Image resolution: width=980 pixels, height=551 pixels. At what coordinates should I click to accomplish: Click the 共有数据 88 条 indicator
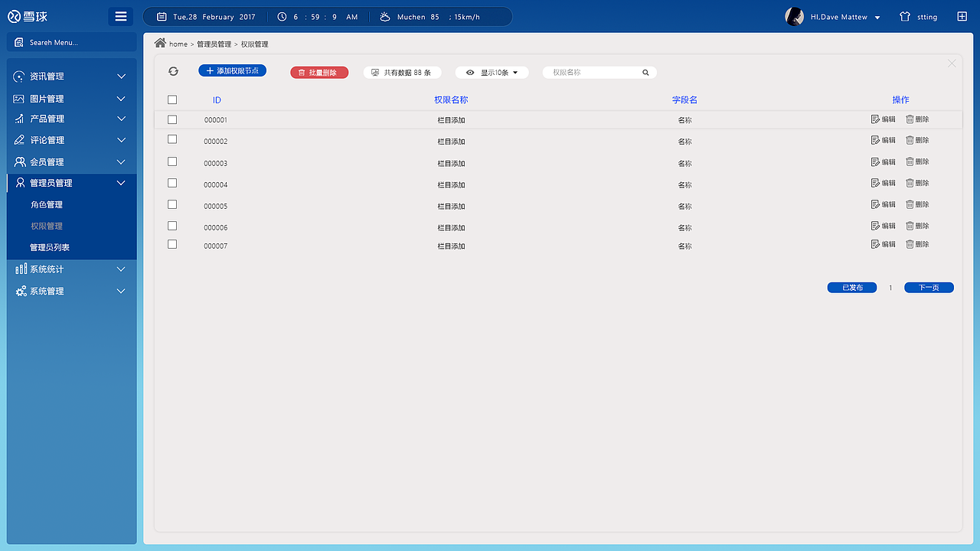402,73
